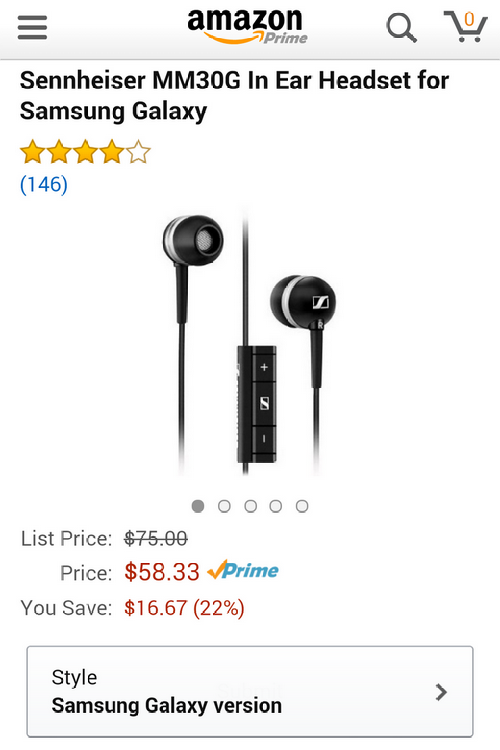
Task: Tap the $58.33 price text
Action: click(162, 572)
